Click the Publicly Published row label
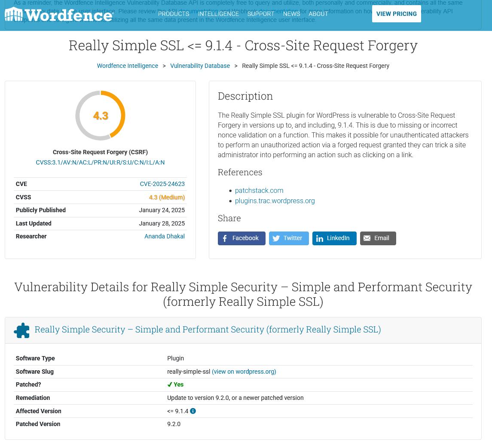The height and width of the screenshot is (448, 492). 40,210
